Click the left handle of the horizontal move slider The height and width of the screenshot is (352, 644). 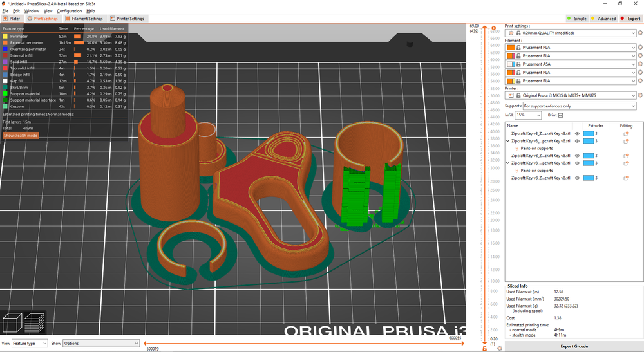(146, 344)
